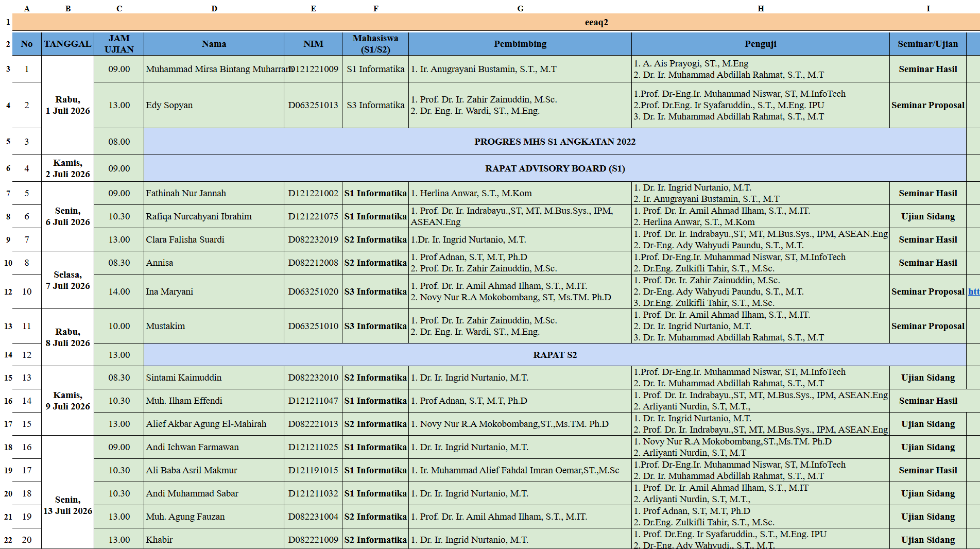
Task: Click Pembimbing cell for Rafiqa Nurcahyani Ibrahim
Action: pos(520,216)
